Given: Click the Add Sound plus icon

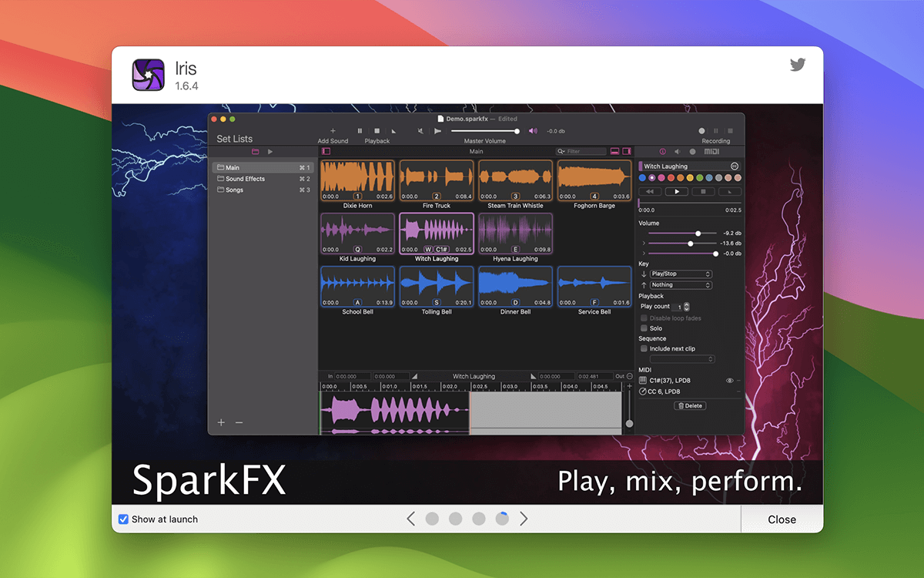Looking at the screenshot, I should [x=333, y=131].
